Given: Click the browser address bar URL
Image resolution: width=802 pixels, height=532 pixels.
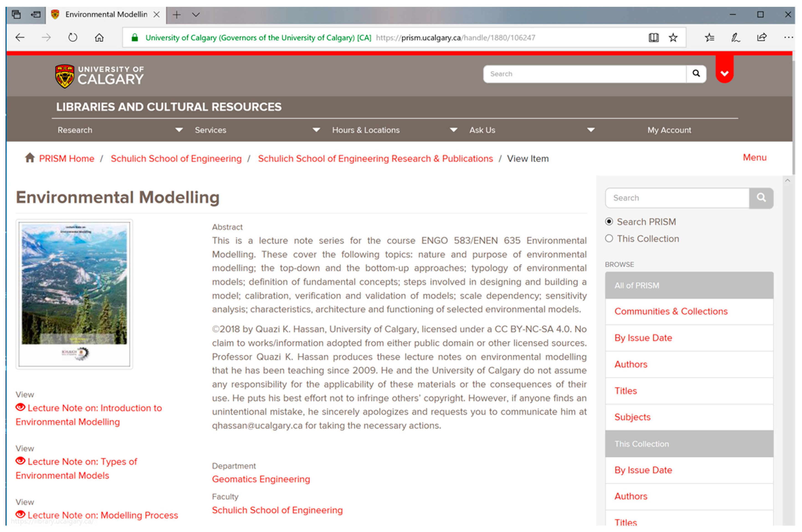Looking at the screenshot, I should [x=455, y=38].
